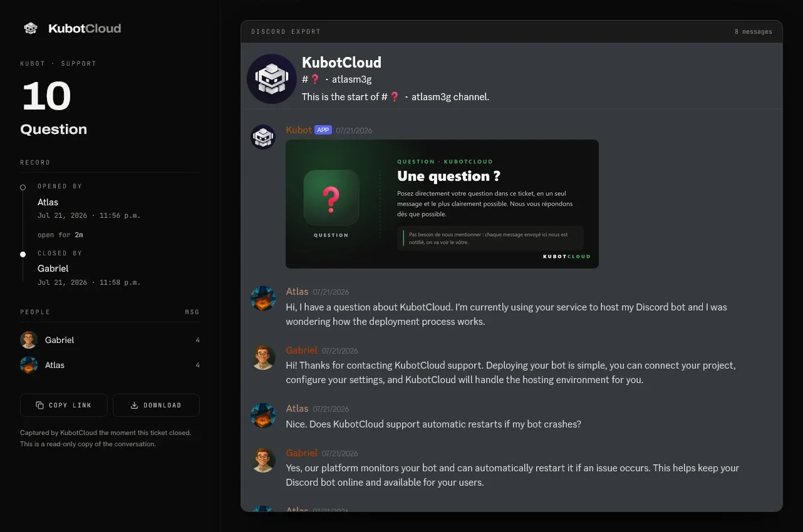This screenshot has width=803, height=532.
Task: Click the opened timeline marker circle
Action: pos(23,187)
